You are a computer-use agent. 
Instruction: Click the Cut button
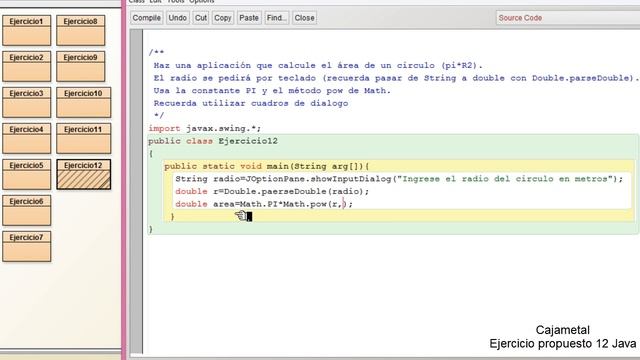201,18
